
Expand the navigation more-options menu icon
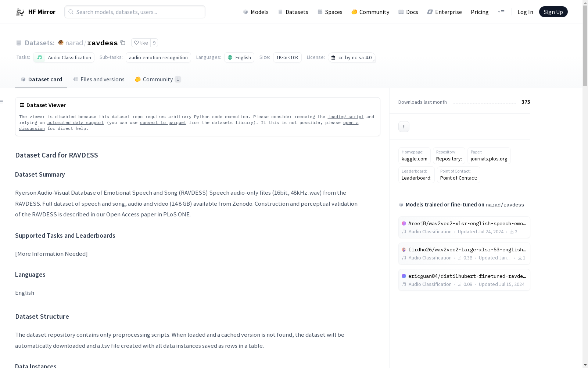[x=501, y=12]
